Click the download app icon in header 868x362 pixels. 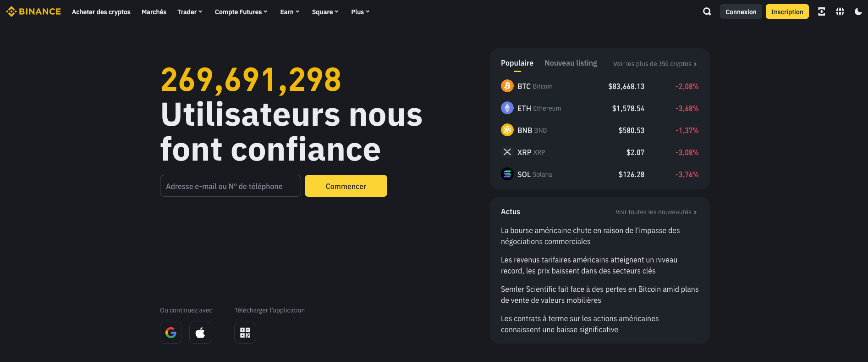click(821, 11)
